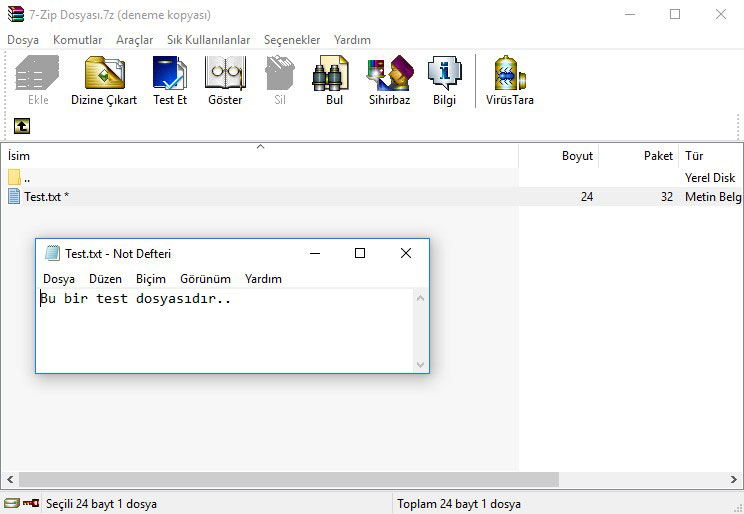Screen dimensions: 744x514
Task: Minimize the WinRAR window
Action: coord(630,14)
